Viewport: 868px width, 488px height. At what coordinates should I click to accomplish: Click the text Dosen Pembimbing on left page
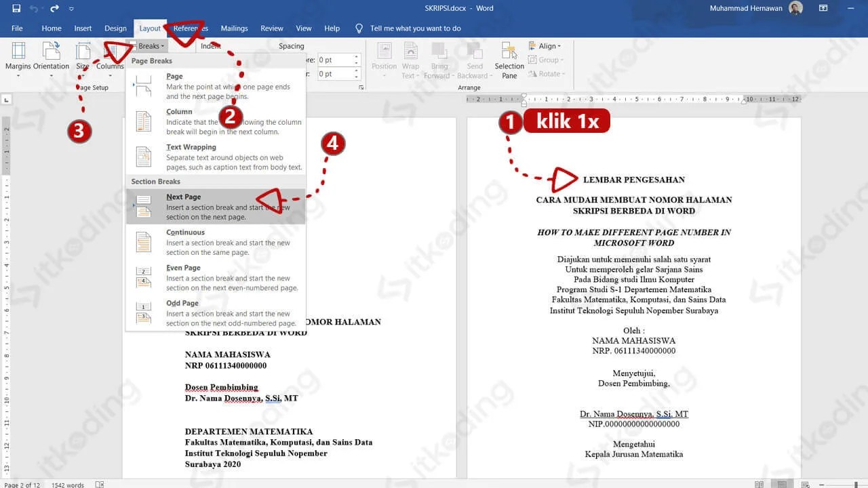coord(222,388)
